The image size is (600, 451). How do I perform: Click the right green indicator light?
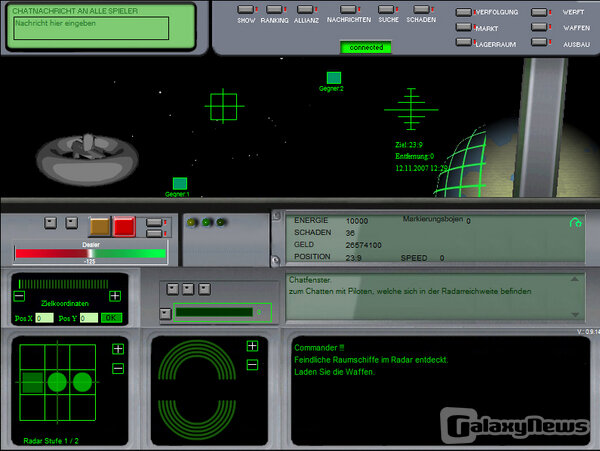pyautogui.click(x=221, y=222)
